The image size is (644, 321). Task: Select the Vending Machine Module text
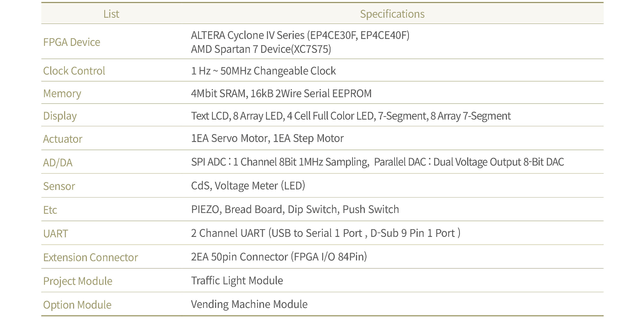(249, 304)
